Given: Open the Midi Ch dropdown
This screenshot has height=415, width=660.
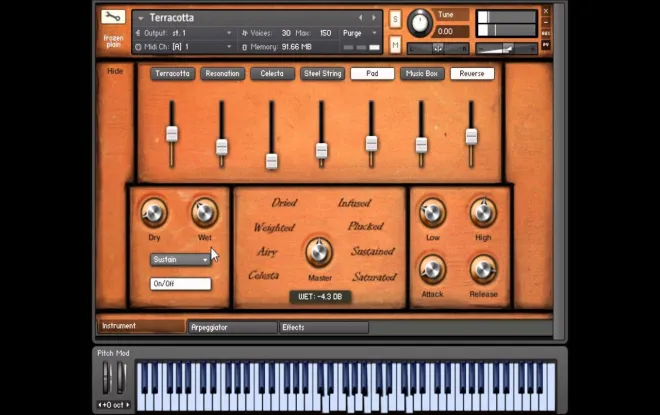Looking at the screenshot, I should [x=184, y=47].
